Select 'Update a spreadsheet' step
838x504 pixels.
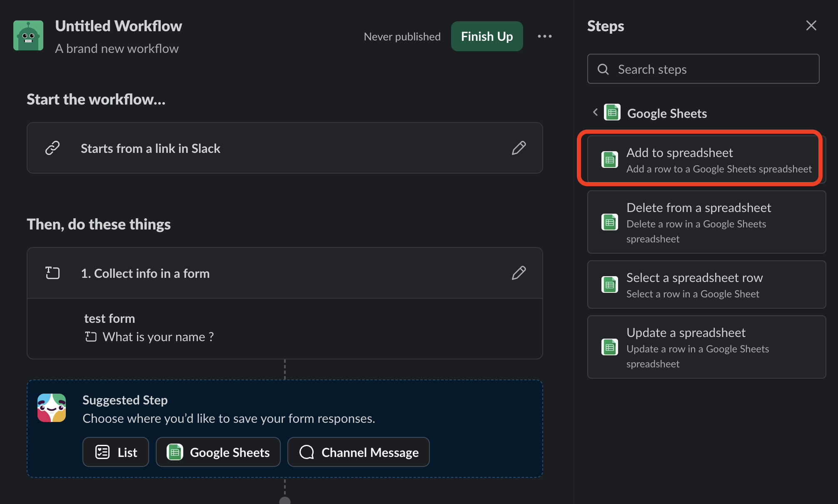point(706,347)
